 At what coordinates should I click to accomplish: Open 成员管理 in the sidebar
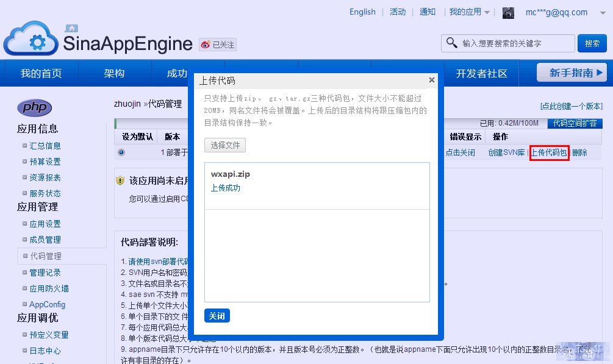pos(45,240)
